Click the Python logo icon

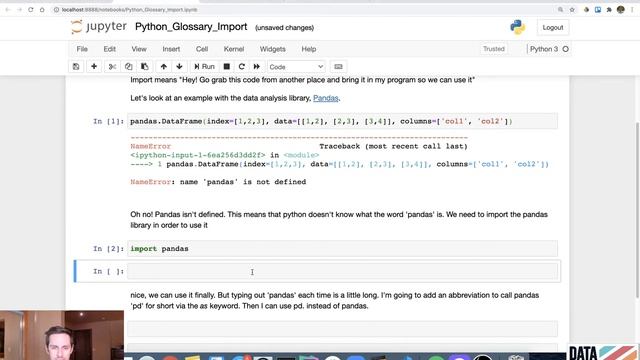coord(518,27)
